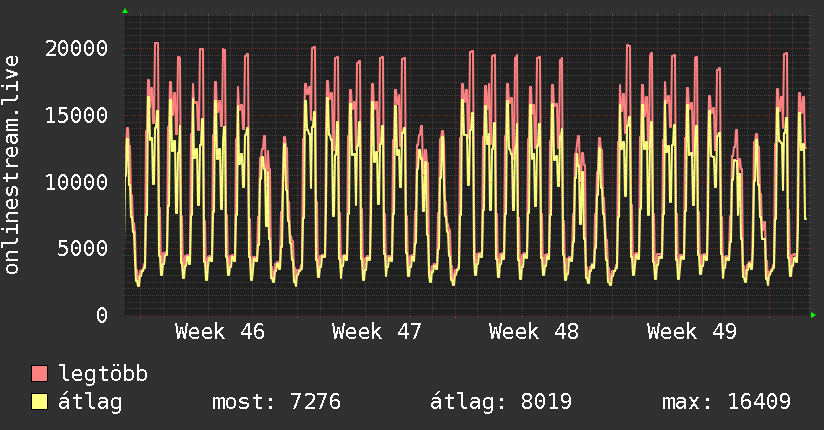Click the 'most: 7276' current value
This screenshot has height=430, width=824.
pyautogui.click(x=276, y=402)
